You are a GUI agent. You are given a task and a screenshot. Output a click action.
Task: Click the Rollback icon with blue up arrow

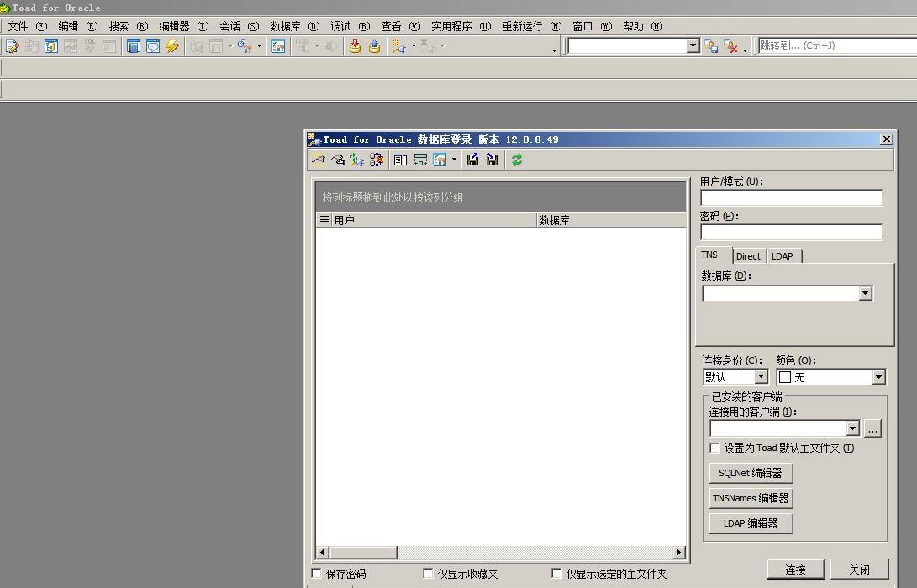pyautogui.click(x=374, y=46)
